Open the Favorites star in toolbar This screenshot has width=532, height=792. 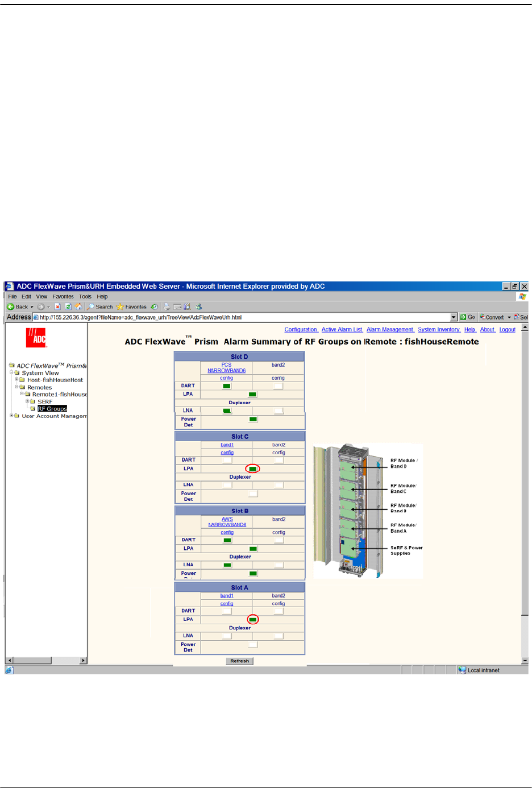(120, 306)
